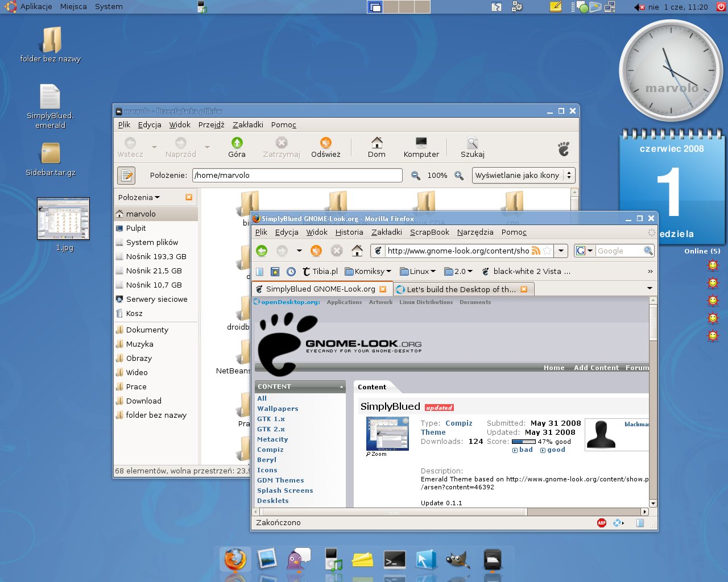
Task: Vote 'good' on SimplyBlued theme
Action: (553, 450)
